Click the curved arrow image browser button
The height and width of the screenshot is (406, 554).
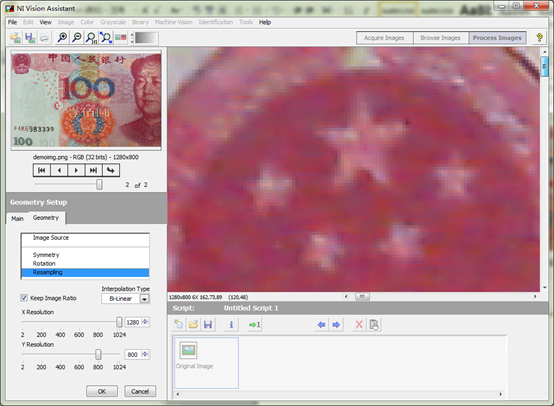pyautogui.click(x=111, y=170)
